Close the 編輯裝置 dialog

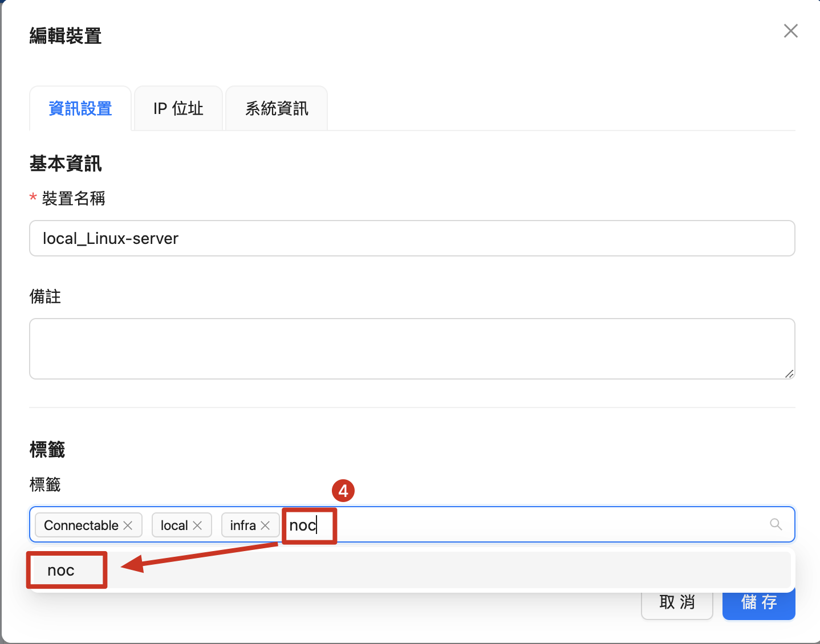(x=790, y=31)
